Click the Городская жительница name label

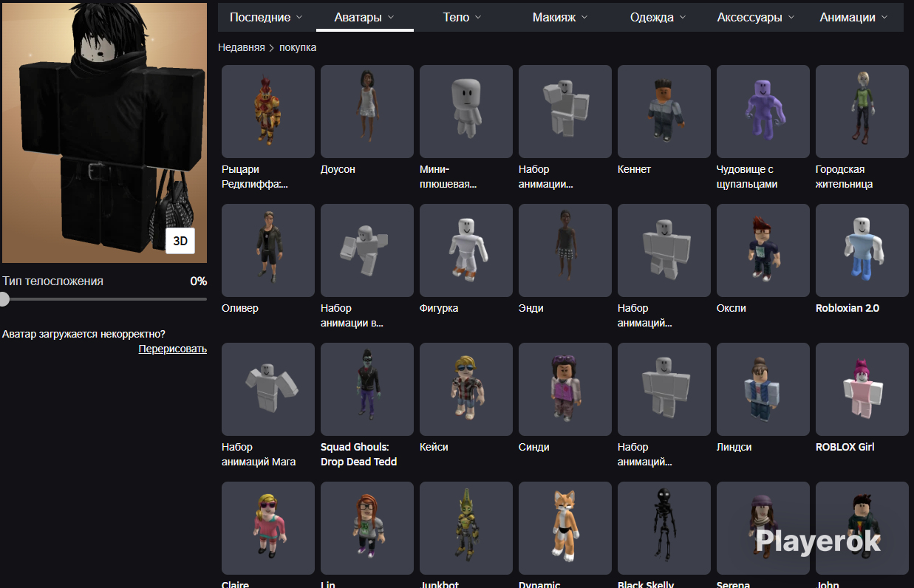tap(845, 177)
